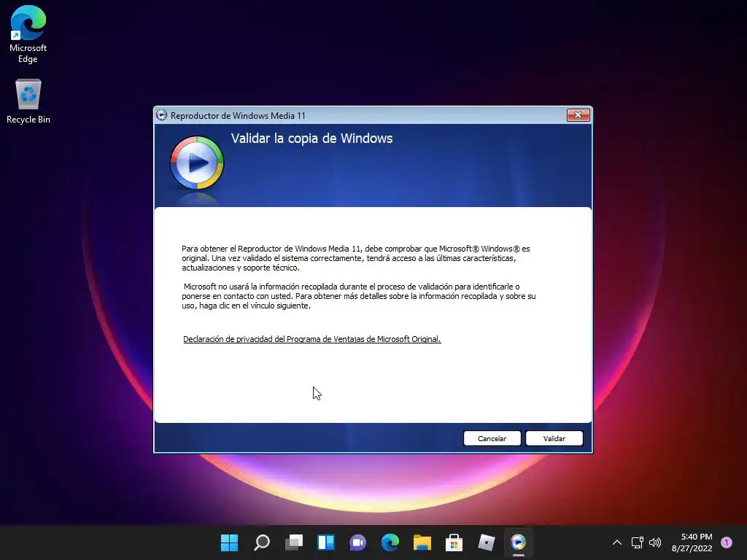Click the Windows Media Player logo in dialog
This screenshot has height=560, width=747.
[197, 163]
